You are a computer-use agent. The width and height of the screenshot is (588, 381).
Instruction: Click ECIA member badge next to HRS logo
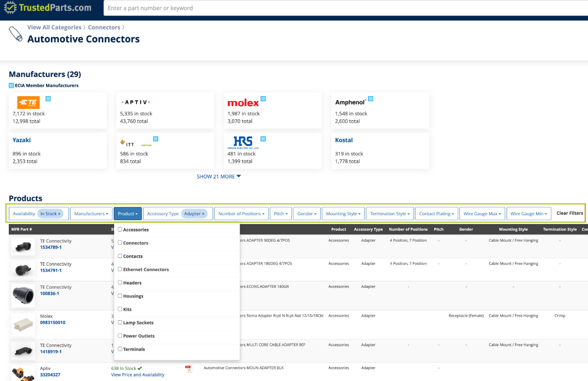click(x=263, y=139)
